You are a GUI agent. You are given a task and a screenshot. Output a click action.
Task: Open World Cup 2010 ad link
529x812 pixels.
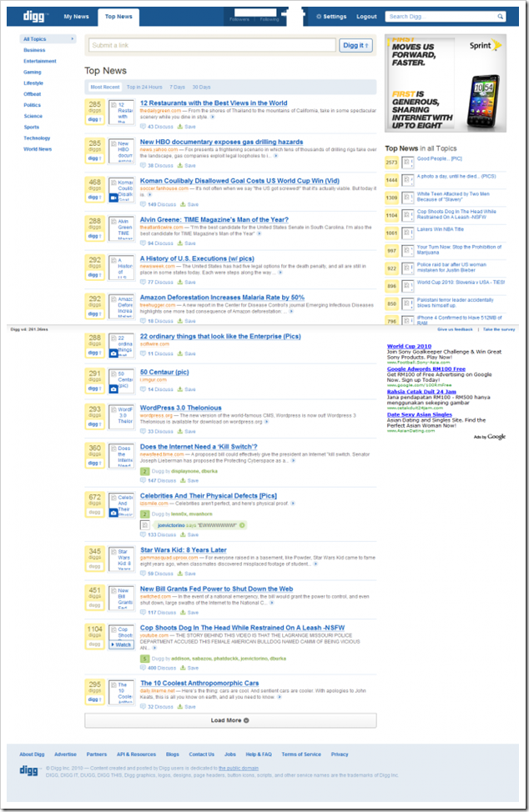[409, 346]
